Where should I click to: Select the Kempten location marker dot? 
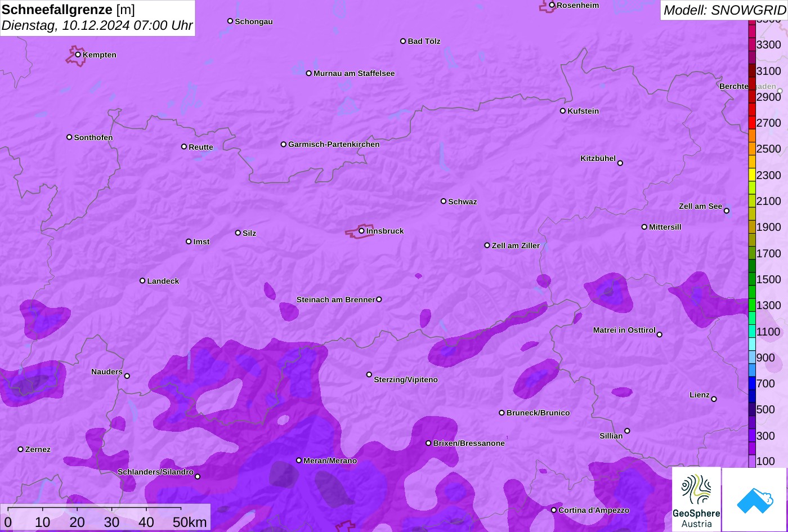click(x=78, y=55)
